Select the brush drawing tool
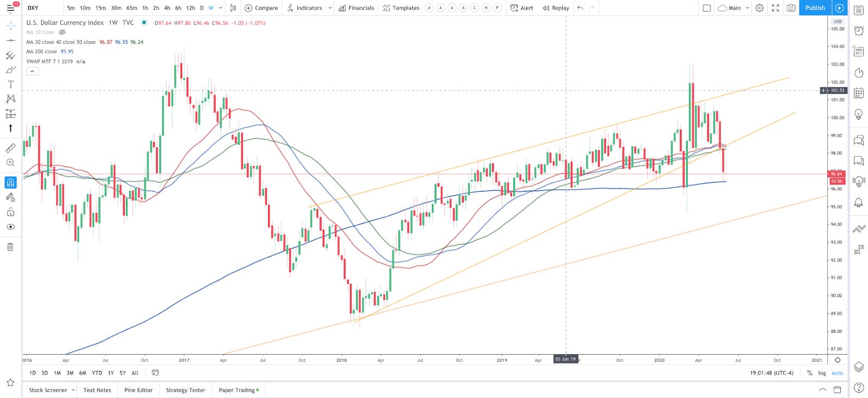 coord(10,70)
